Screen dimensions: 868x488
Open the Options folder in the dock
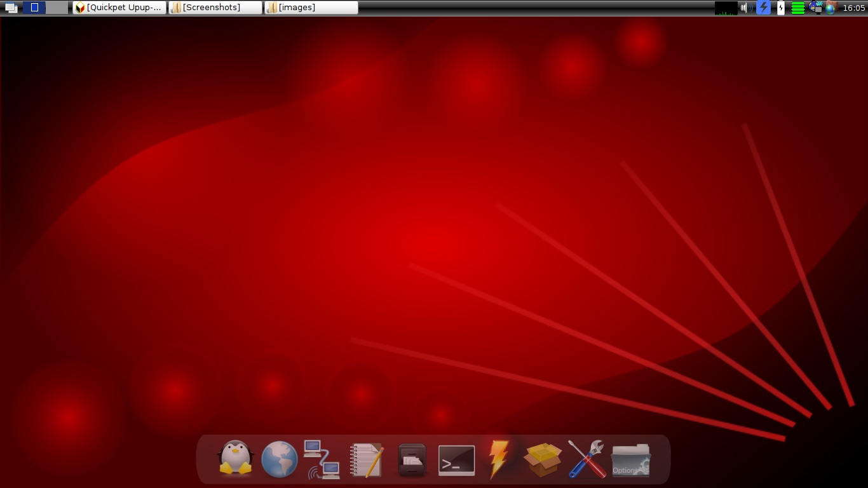click(630, 459)
